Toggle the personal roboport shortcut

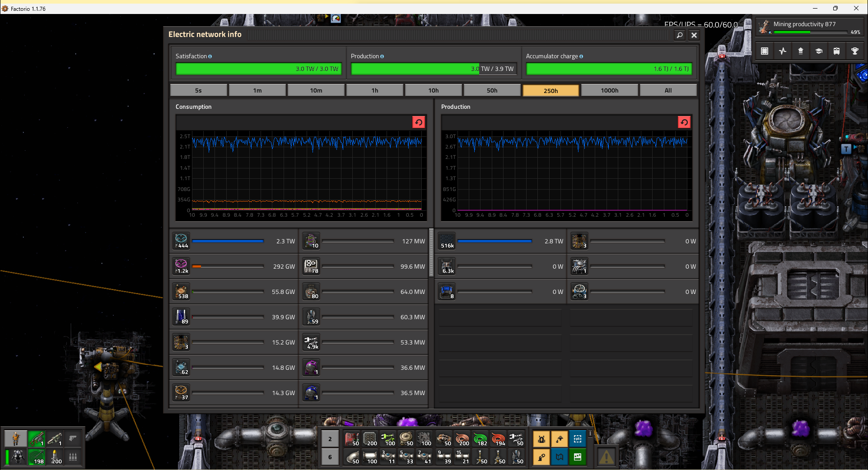pos(560,439)
